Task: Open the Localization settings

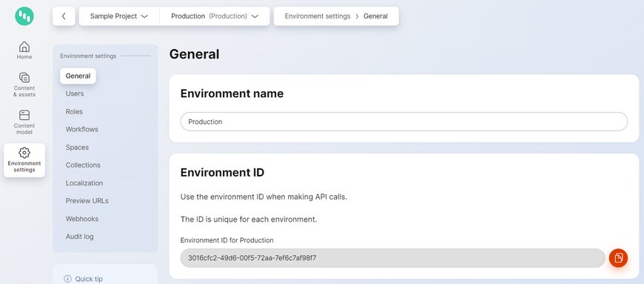Action: point(84,183)
